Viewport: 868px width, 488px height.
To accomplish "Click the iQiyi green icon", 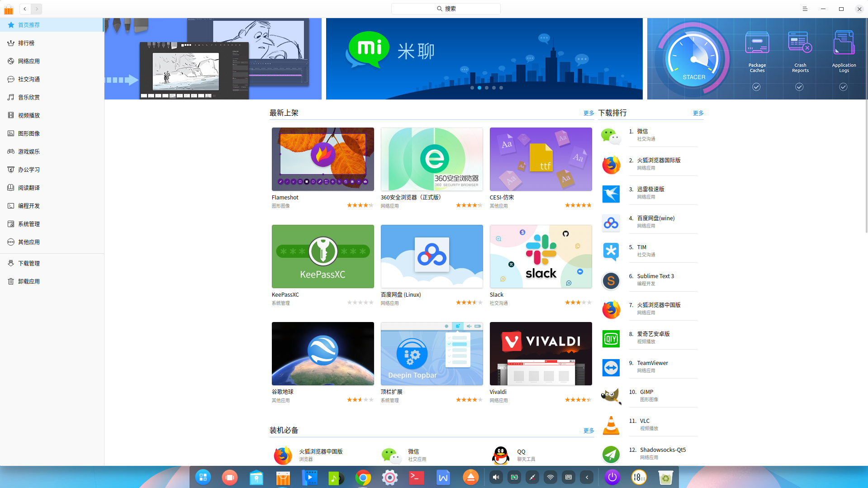I will click(611, 338).
